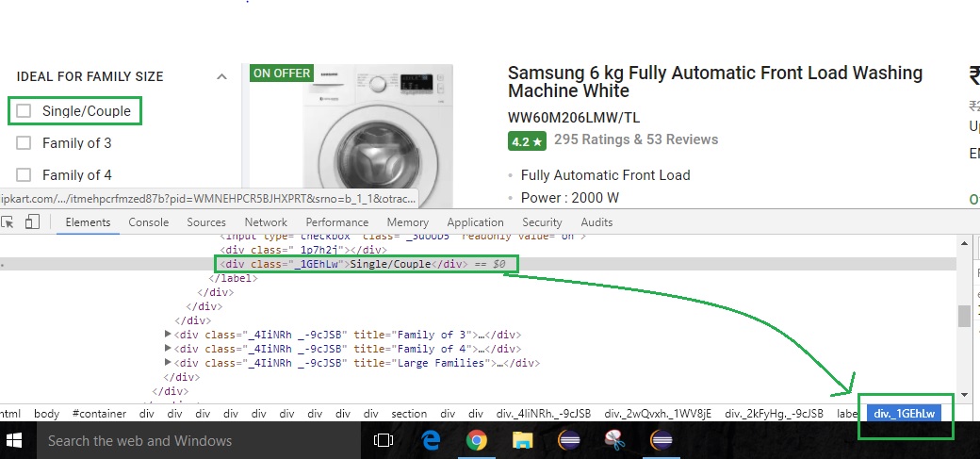
Task: Switch to the Elements tab
Action: click(89, 222)
